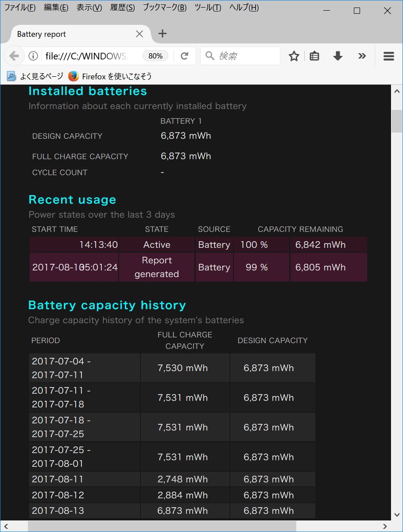403x532 pixels.
Task: Open the Firefox hamburger menu
Action: click(389, 56)
